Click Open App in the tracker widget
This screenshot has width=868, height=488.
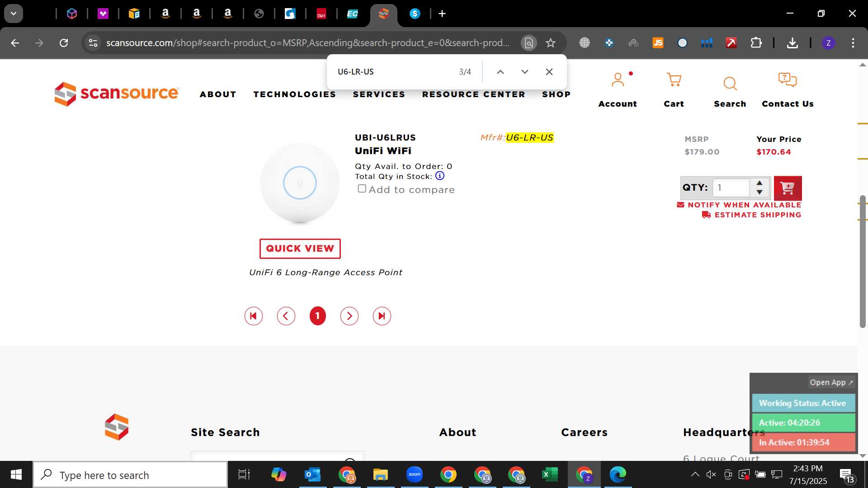[x=831, y=382]
